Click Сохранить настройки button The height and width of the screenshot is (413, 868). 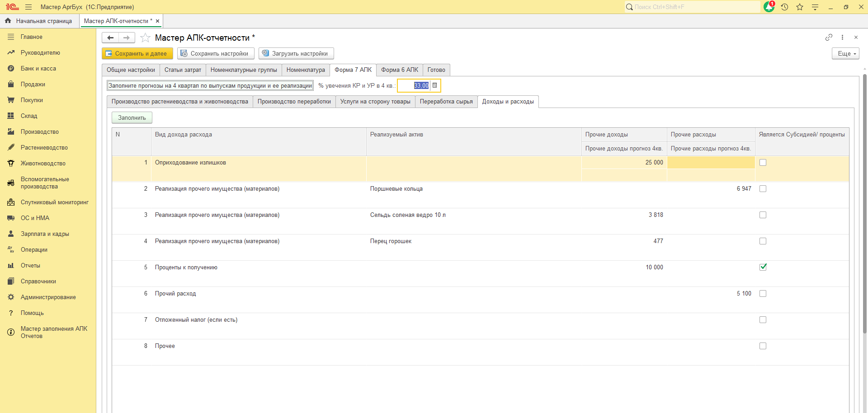point(216,53)
